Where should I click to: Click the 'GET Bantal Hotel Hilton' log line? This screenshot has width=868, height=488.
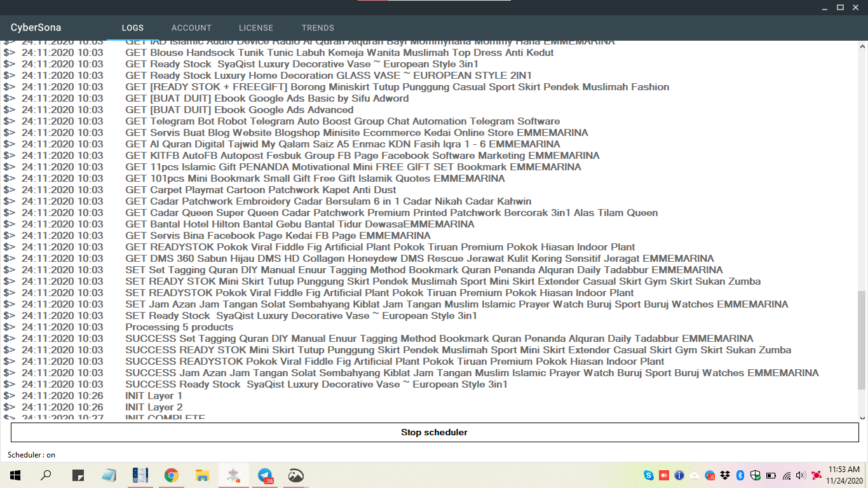[300, 224]
